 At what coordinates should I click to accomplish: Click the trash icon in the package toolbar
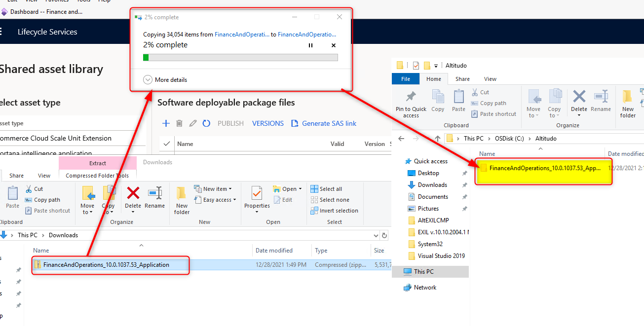pyautogui.click(x=179, y=123)
